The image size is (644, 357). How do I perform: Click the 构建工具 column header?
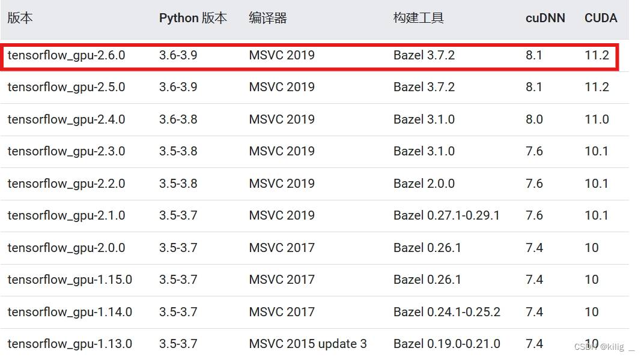(x=418, y=18)
